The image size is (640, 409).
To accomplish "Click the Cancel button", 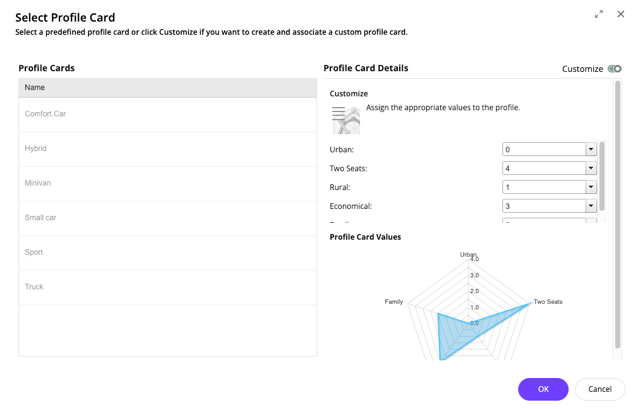I will point(600,389).
